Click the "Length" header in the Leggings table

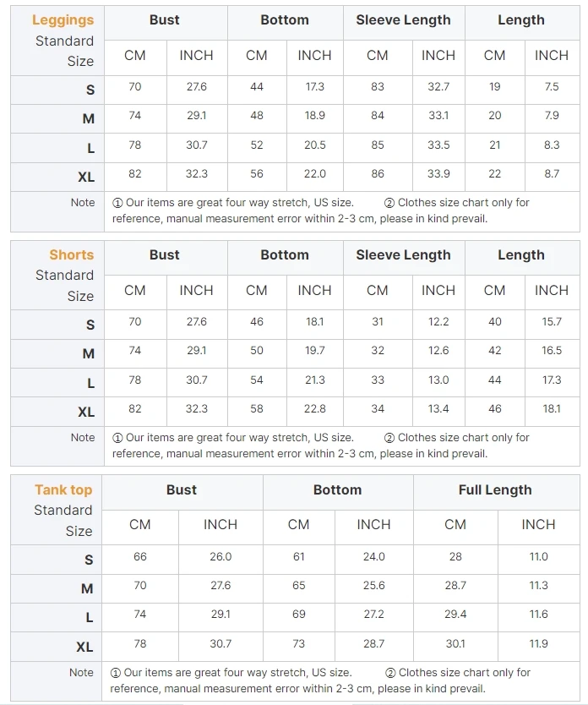pyautogui.click(x=521, y=20)
